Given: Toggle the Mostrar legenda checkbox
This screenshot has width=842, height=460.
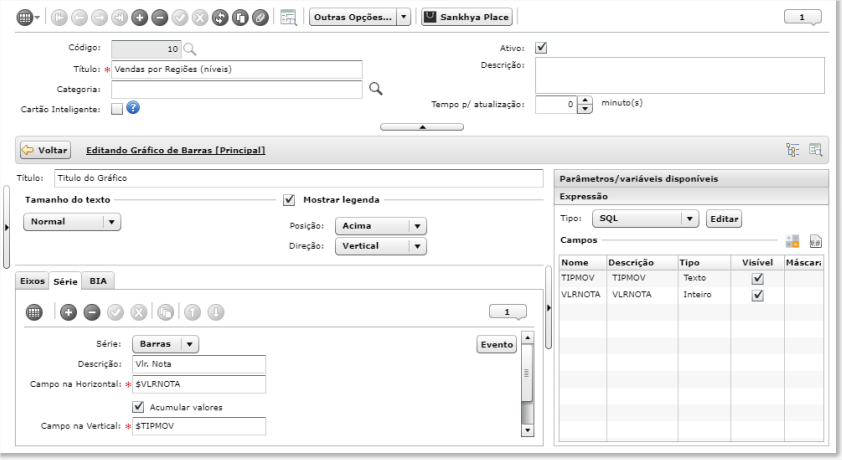Looking at the screenshot, I should tap(289, 200).
